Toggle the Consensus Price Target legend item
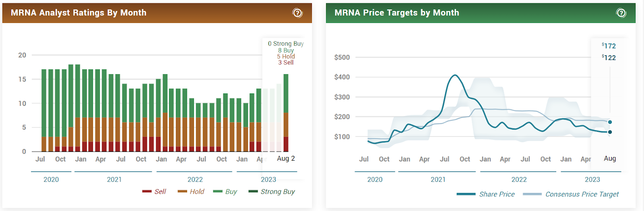 571,194
